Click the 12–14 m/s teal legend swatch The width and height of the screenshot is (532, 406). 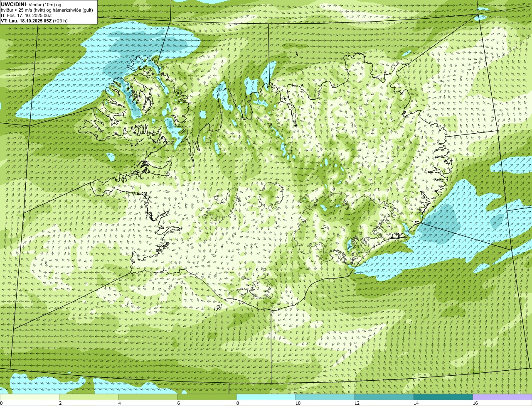[x=384, y=397]
